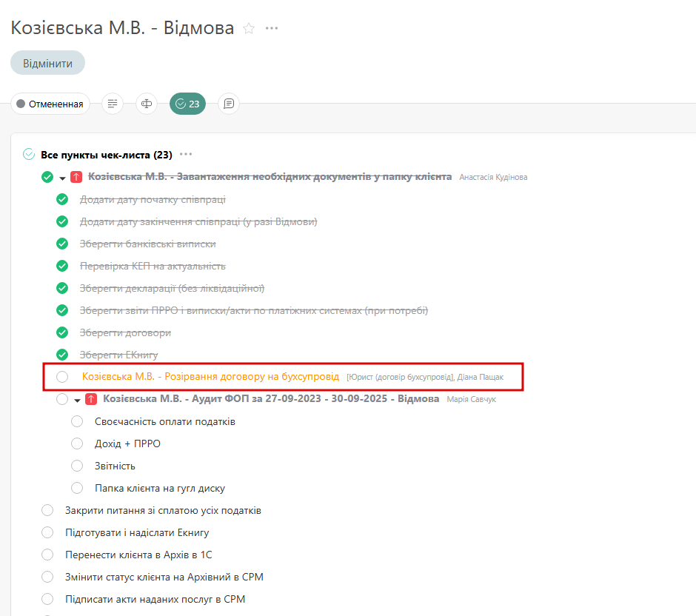This screenshot has height=616, width=696.
Task: Collapse the Аудит ФОП subtask group
Action: [77, 400]
